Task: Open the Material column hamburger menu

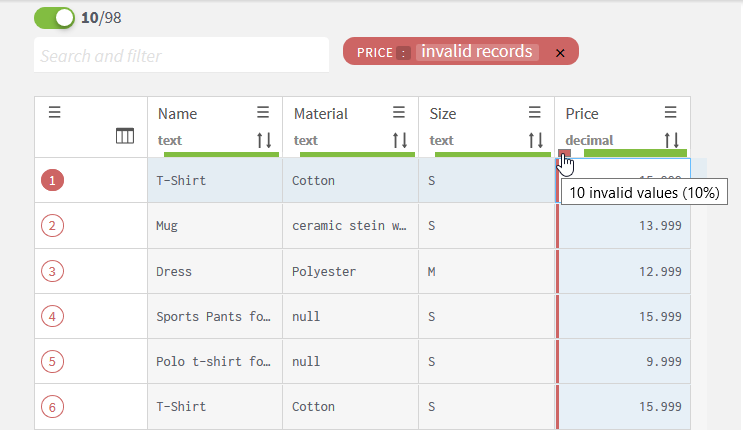Action: 399,113
